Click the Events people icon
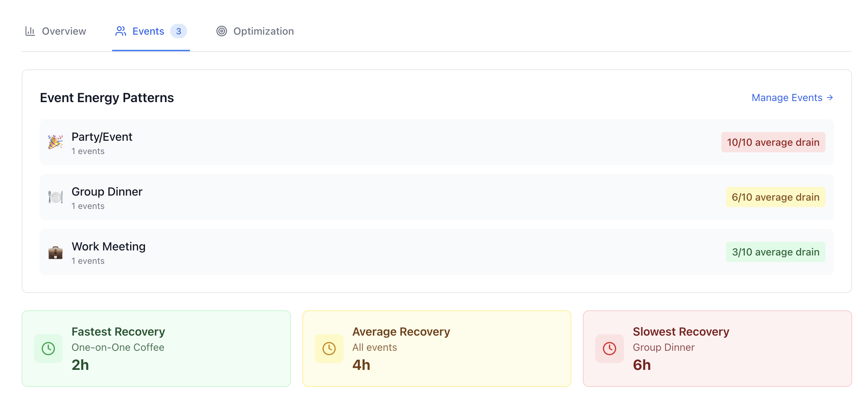868x402 pixels. (121, 31)
